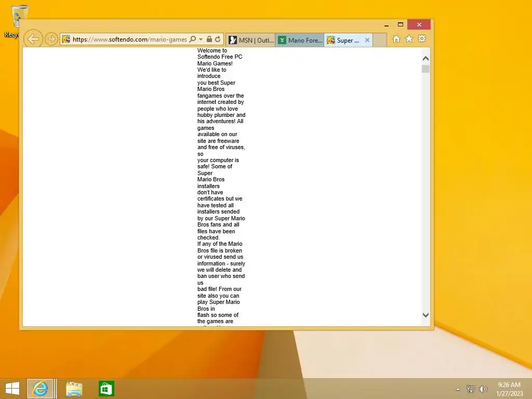Open File Explorer from the taskbar
The height and width of the screenshot is (399, 532).
[x=74, y=389]
